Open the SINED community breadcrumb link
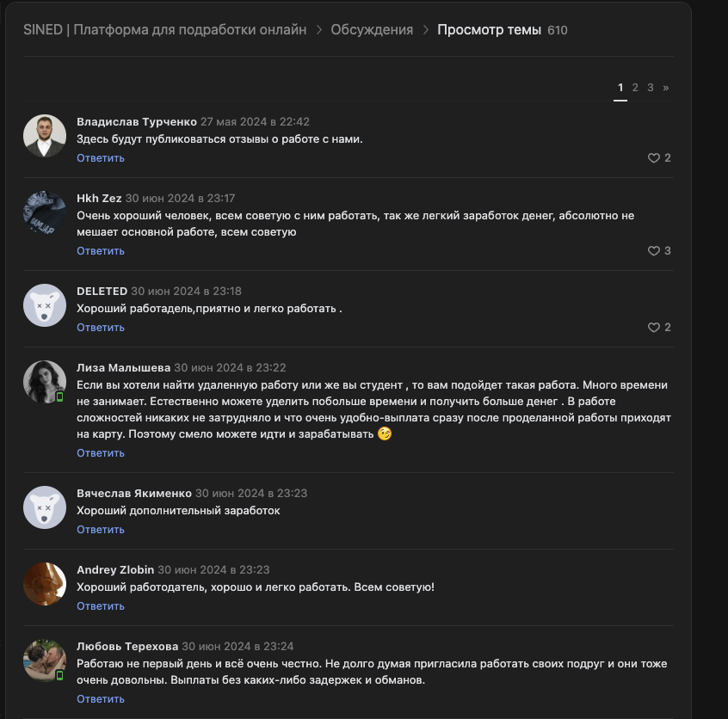728x719 pixels. (x=165, y=29)
